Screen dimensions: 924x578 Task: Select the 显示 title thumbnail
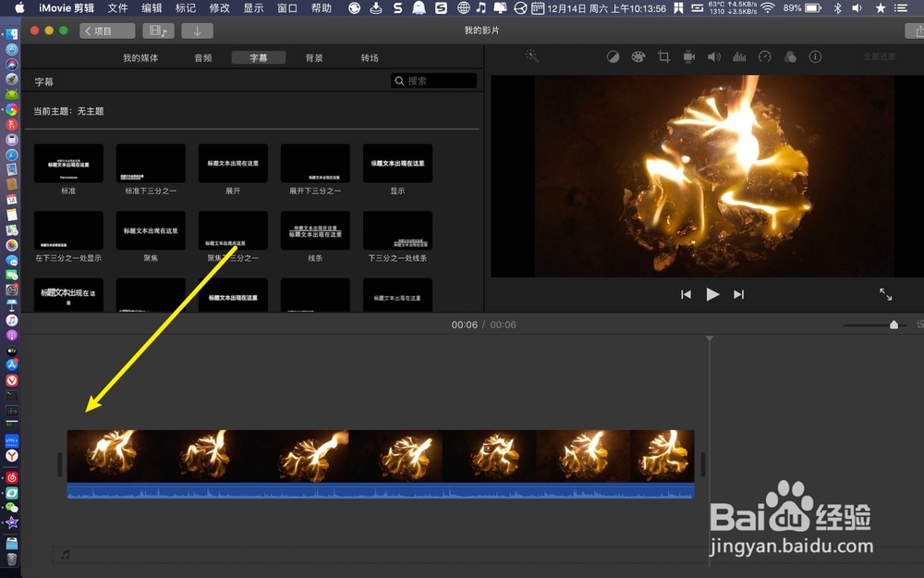(397, 164)
